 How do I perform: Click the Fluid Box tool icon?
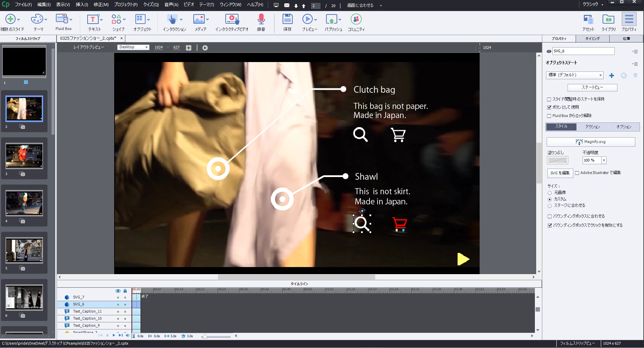pyautogui.click(x=62, y=19)
